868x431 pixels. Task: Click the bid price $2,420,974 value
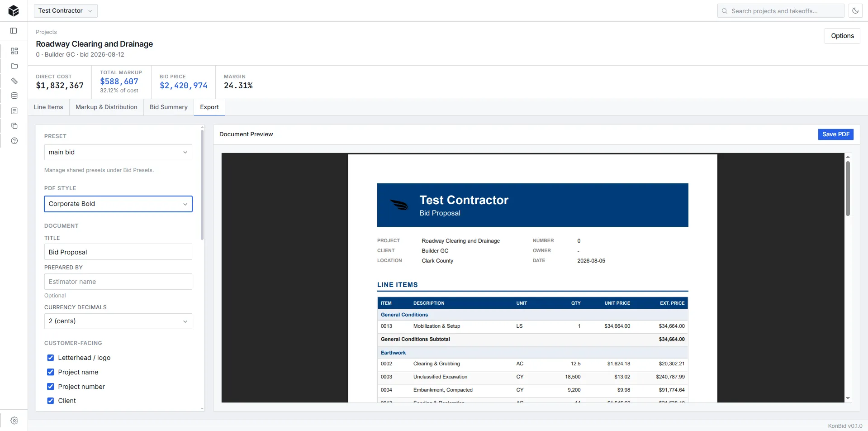(x=183, y=86)
